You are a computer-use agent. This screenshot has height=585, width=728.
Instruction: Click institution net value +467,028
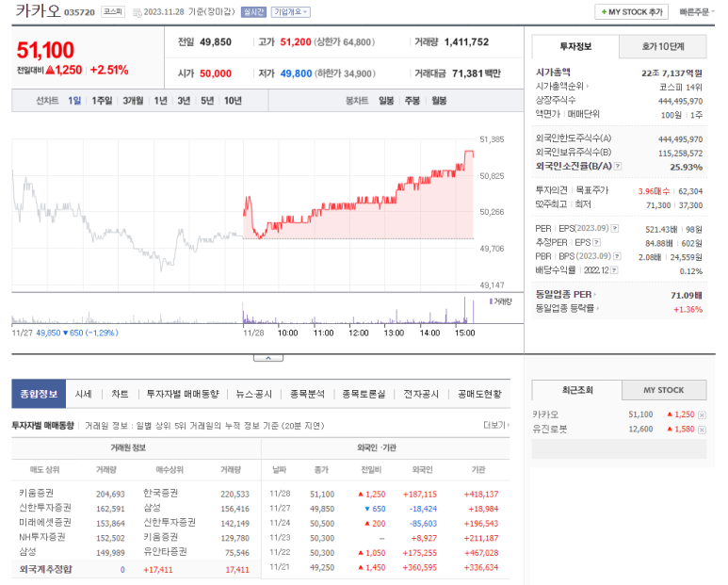point(481,553)
